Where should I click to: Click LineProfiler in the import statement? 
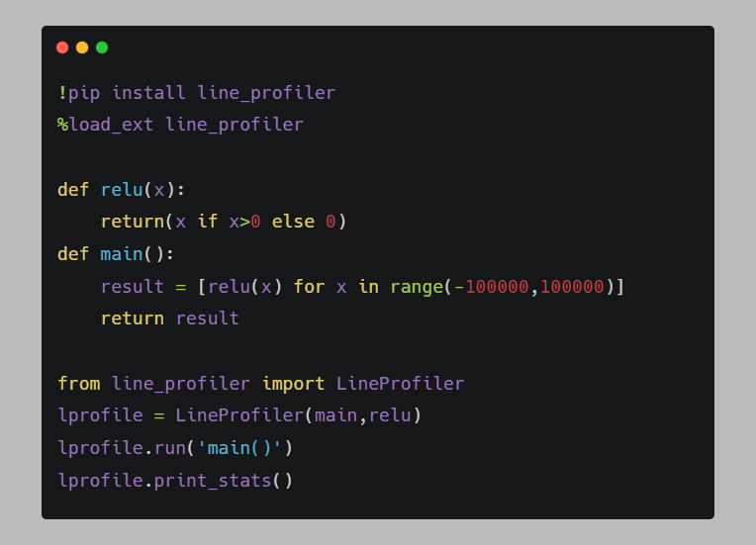click(x=400, y=384)
